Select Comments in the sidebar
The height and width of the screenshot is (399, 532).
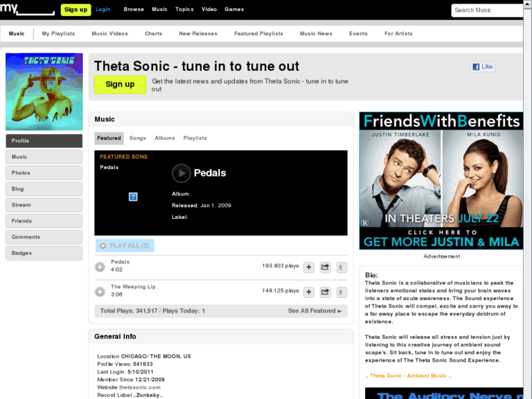(x=44, y=237)
